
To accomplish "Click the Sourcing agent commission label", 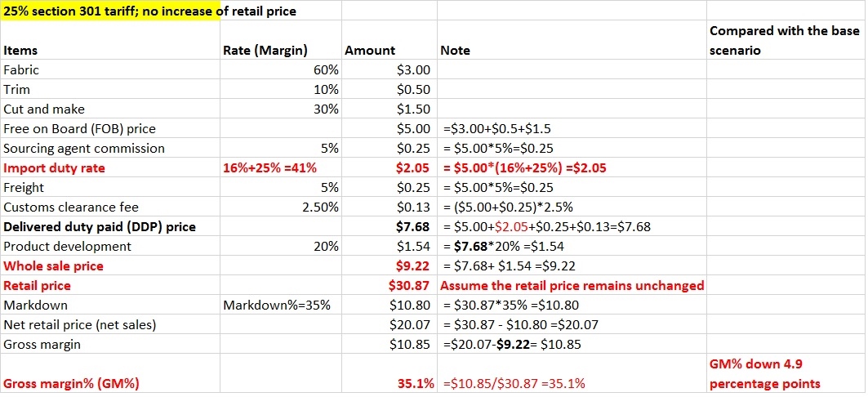I will [84, 149].
